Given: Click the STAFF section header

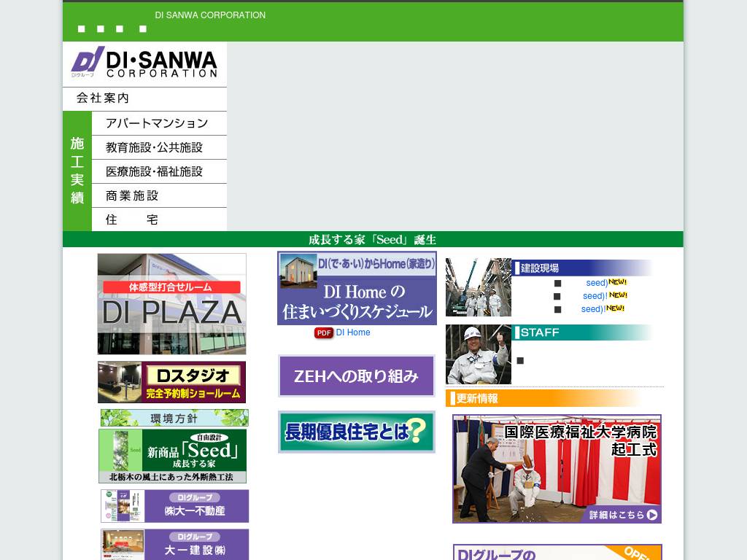Looking at the screenshot, I should [x=582, y=332].
